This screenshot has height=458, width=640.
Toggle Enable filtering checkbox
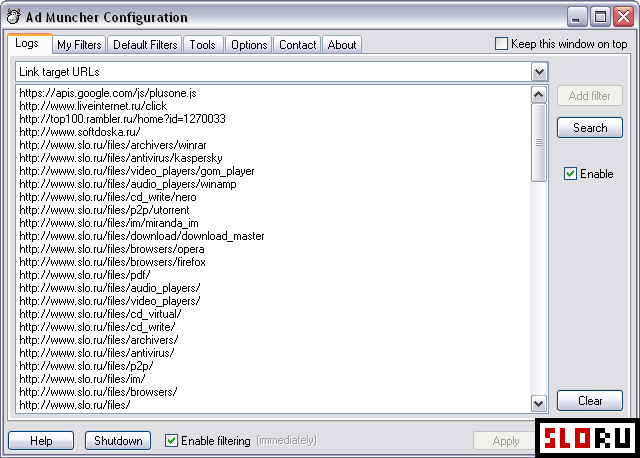[171, 440]
